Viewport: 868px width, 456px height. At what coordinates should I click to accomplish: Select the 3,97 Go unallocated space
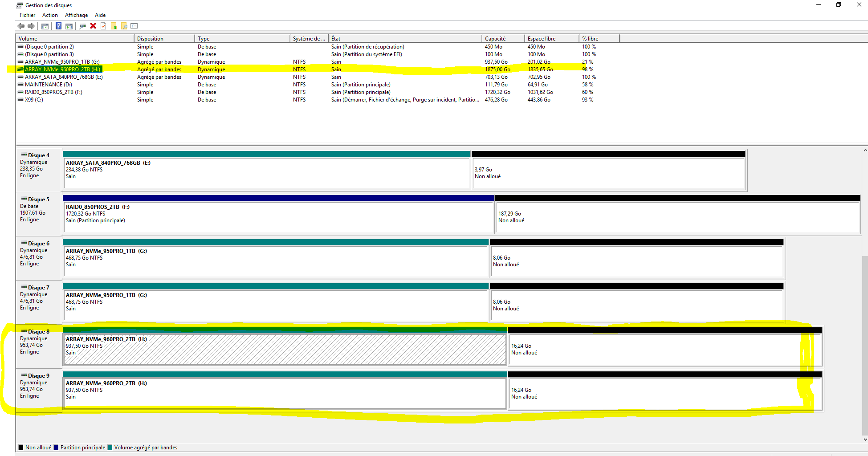click(x=608, y=170)
